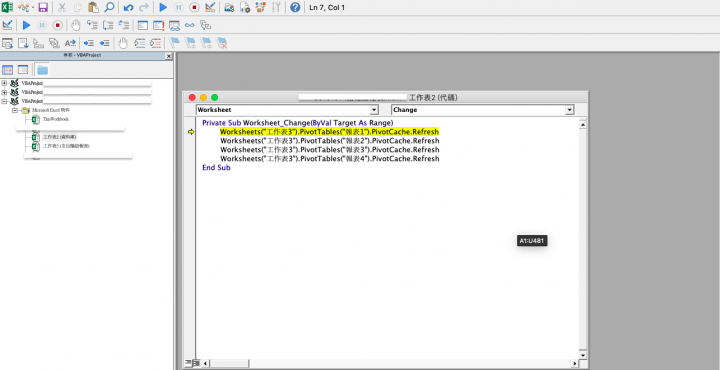Go to Previous Bookmark flag icon
Viewport: 720px width, 370px height.
coord(206,43)
